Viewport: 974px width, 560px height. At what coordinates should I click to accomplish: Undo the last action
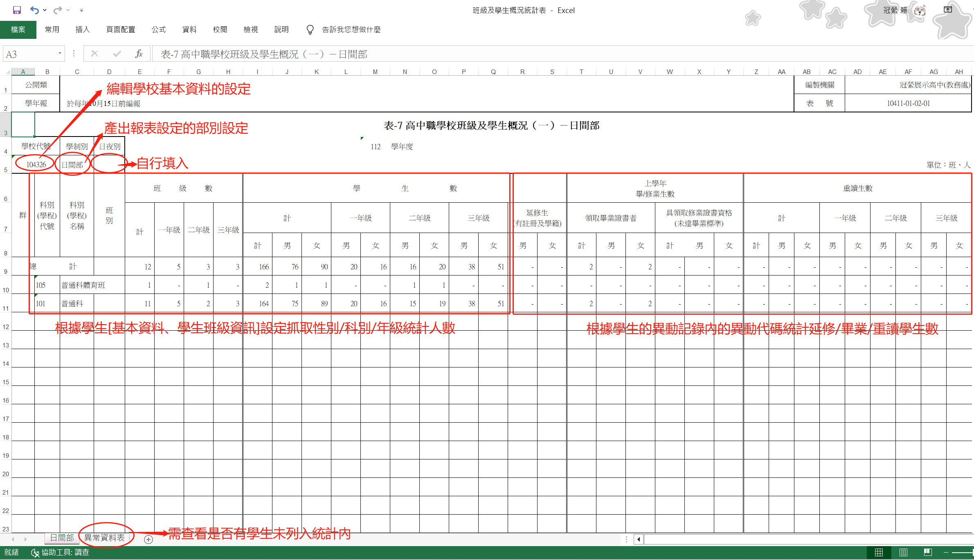click(34, 10)
